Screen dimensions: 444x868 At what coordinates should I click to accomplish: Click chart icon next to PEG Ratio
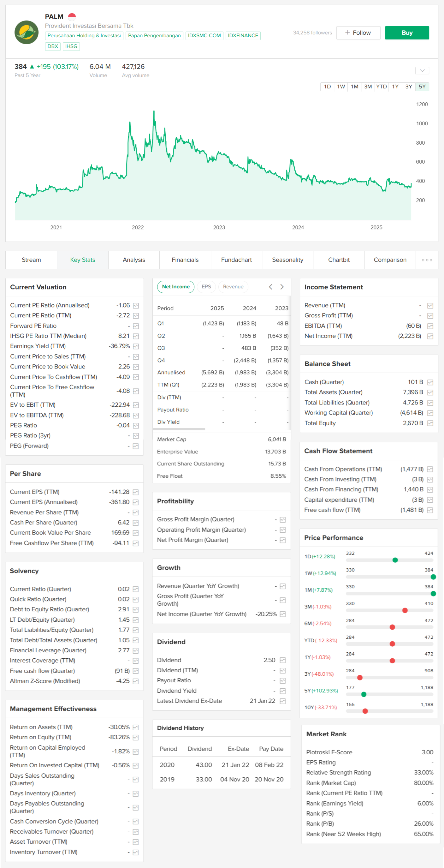point(136,426)
